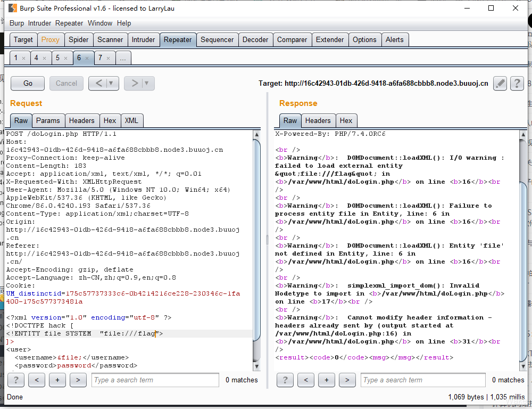Click response search help question mark button
The image size is (532, 409).
point(285,380)
